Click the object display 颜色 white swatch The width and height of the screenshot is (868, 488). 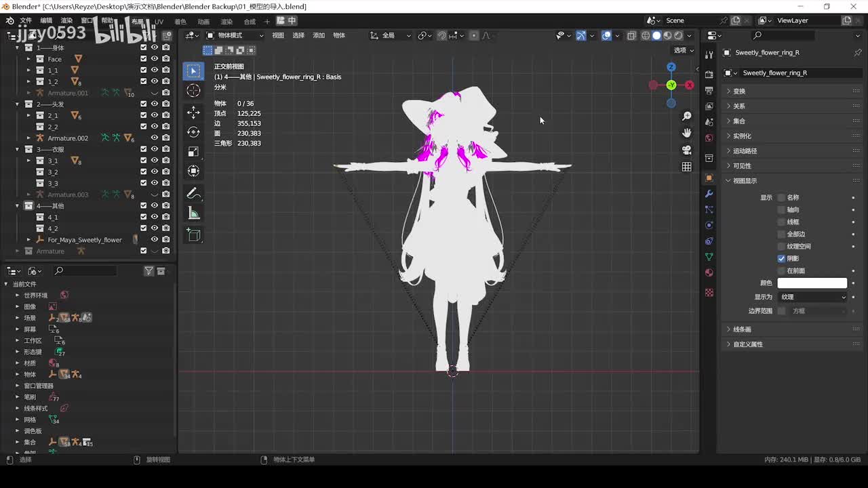(812, 283)
